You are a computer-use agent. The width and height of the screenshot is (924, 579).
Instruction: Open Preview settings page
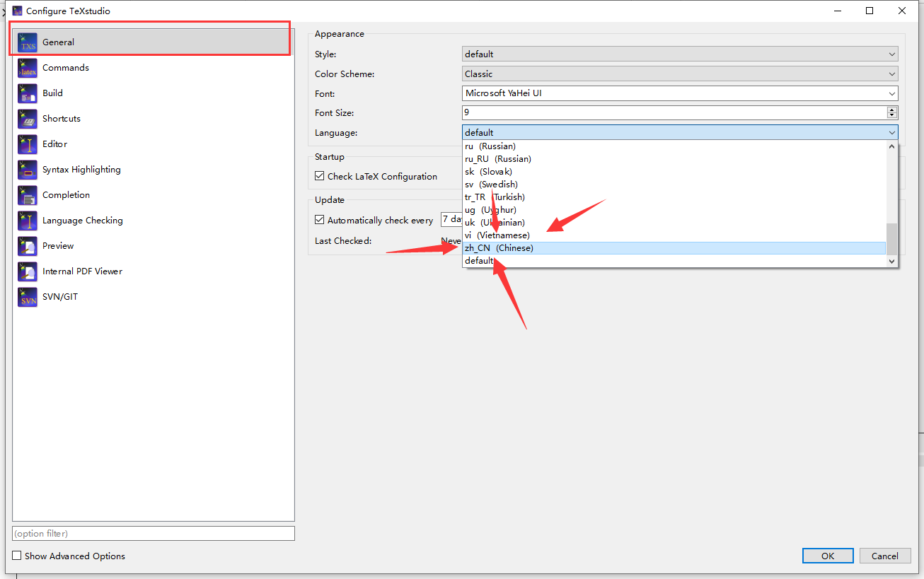click(x=153, y=246)
